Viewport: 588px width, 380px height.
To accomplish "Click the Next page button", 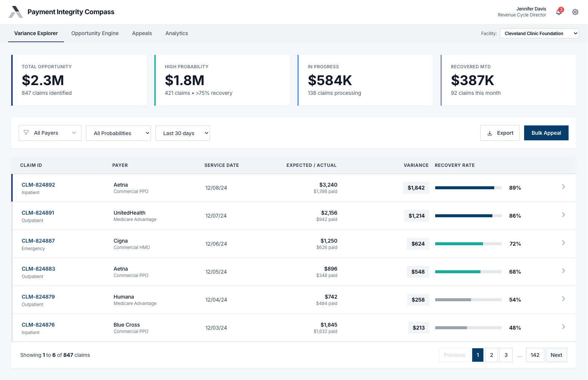I will [556, 355].
